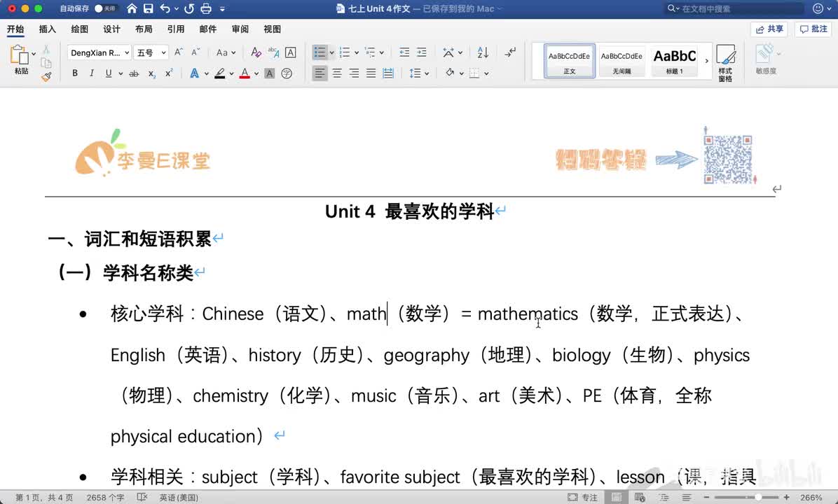Viewport: 838px width, 504px height.
Task: Switch to Web Layout view in status bar
Action: 640,497
